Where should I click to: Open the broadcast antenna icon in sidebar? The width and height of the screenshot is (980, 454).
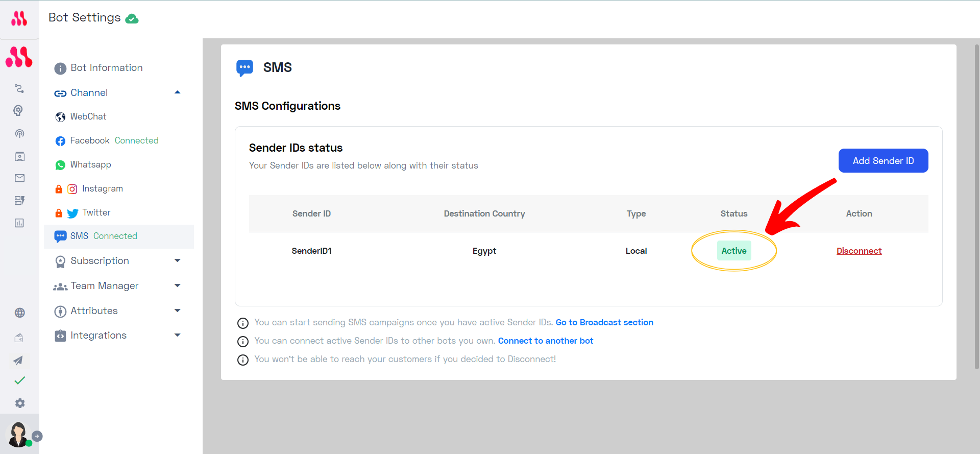19,134
